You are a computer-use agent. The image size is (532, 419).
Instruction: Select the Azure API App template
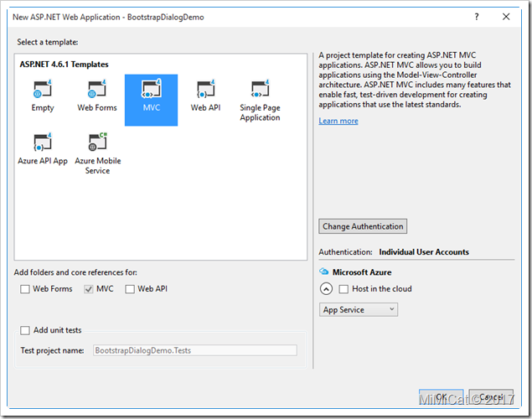43,148
